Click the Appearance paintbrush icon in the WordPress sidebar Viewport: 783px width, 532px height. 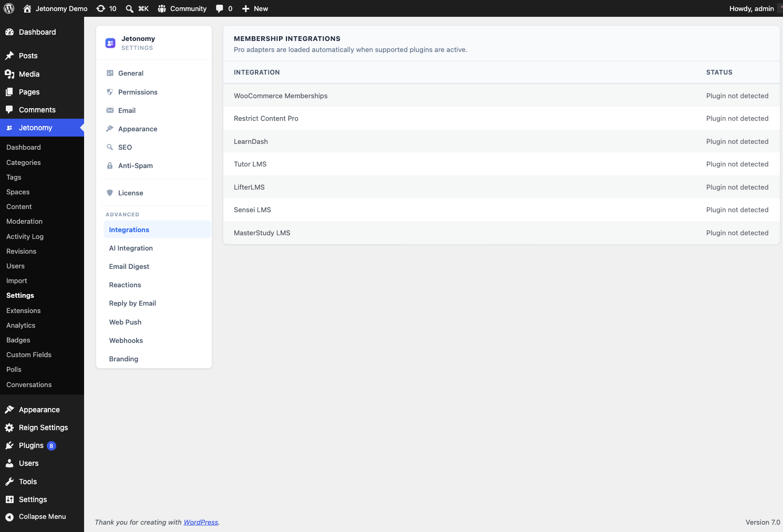point(9,410)
